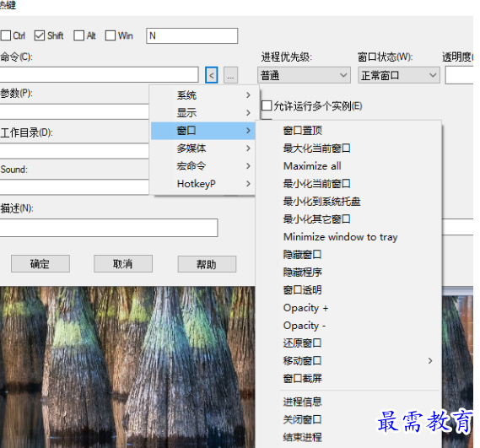Click the '<' built-in commands button
The width and height of the screenshot is (480, 448).
(x=211, y=75)
